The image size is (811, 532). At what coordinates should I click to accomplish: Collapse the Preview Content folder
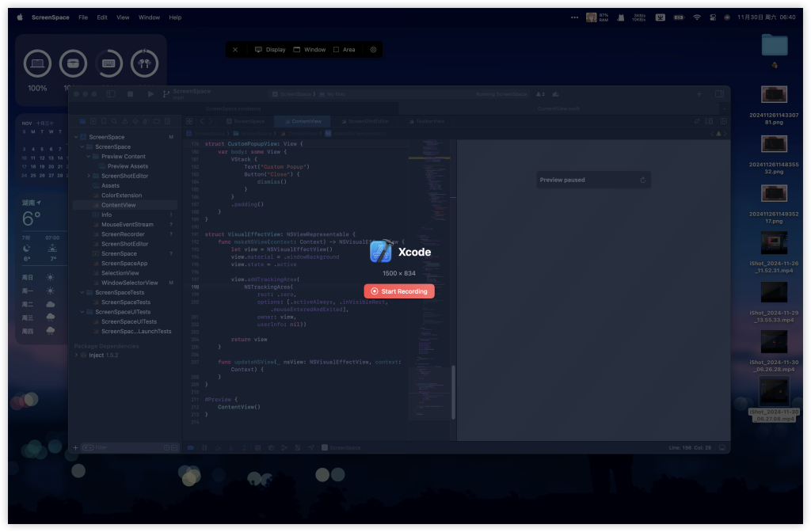[89, 157]
